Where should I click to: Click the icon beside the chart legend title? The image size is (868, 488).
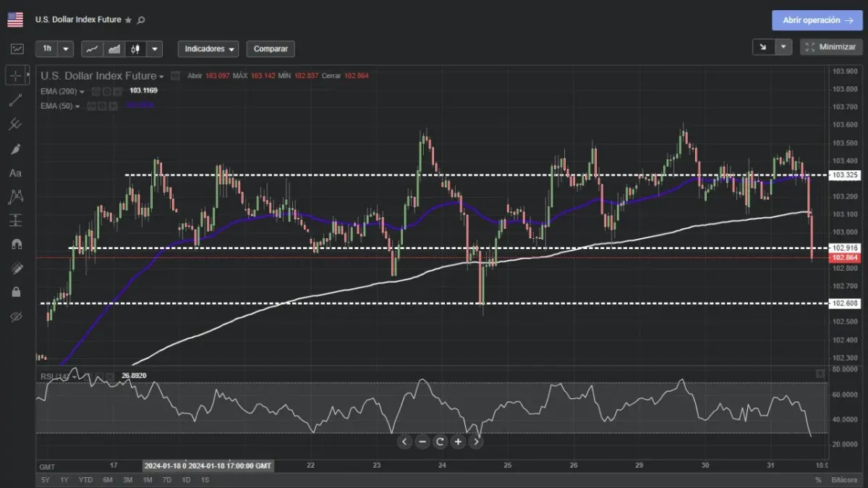(174, 75)
